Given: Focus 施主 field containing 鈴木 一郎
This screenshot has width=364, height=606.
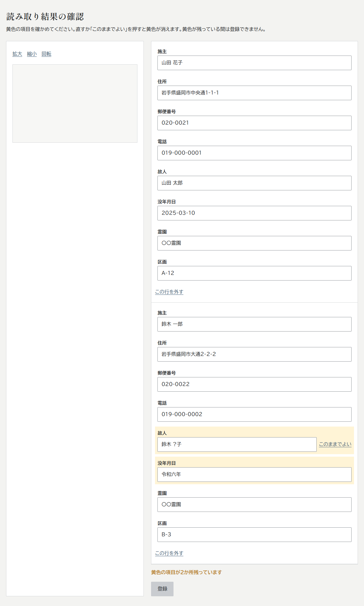Looking at the screenshot, I should (x=254, y=324).
